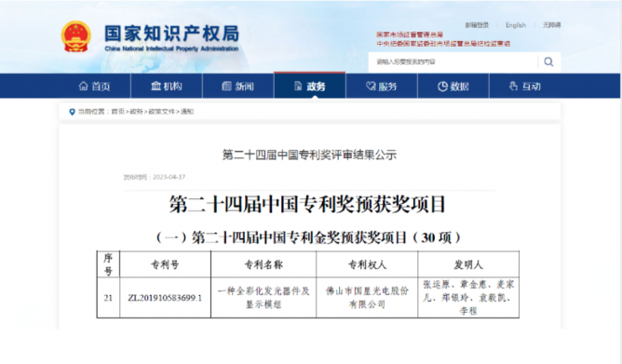The image size is (622, 364).
Task: Switch to the English version link
Action: click(516, 25)
